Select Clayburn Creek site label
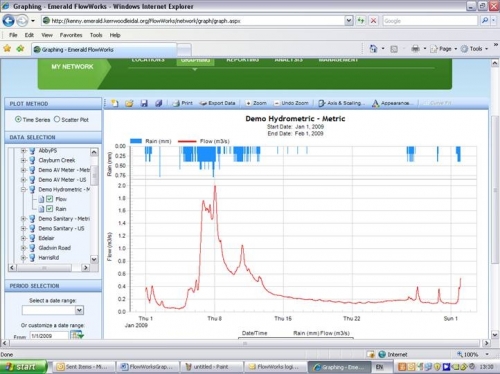 [57, 160]
